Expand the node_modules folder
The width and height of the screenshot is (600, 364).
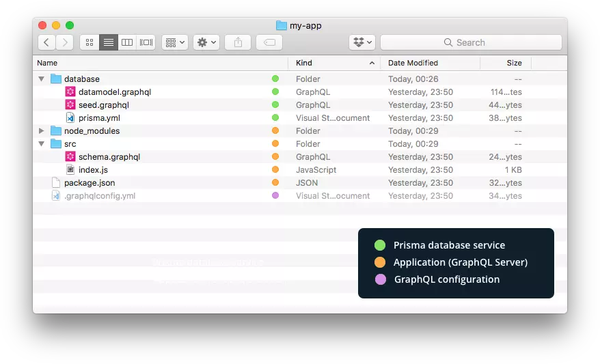[41, 130]
